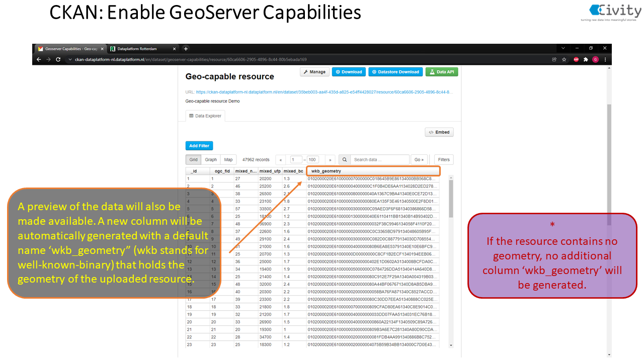The height and width of the screenshot is (362, 644).
Task: Select the Data Explorer tab
Action: coord(205,116)
